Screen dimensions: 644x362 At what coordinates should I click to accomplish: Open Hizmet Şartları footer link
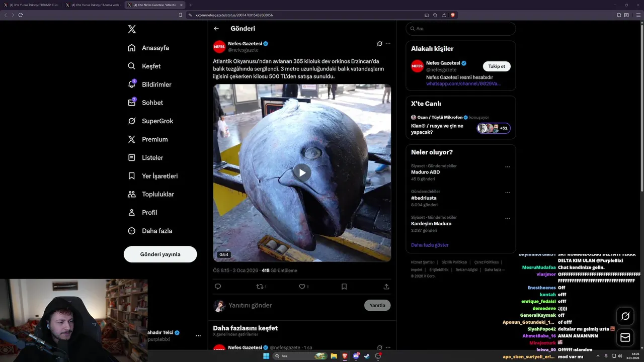(423, 262)
